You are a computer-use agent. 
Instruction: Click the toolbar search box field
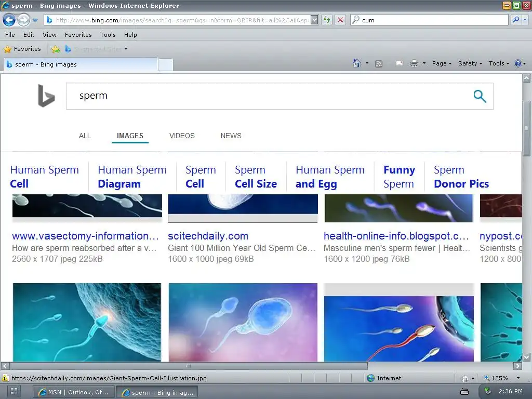tap(430, 20)
